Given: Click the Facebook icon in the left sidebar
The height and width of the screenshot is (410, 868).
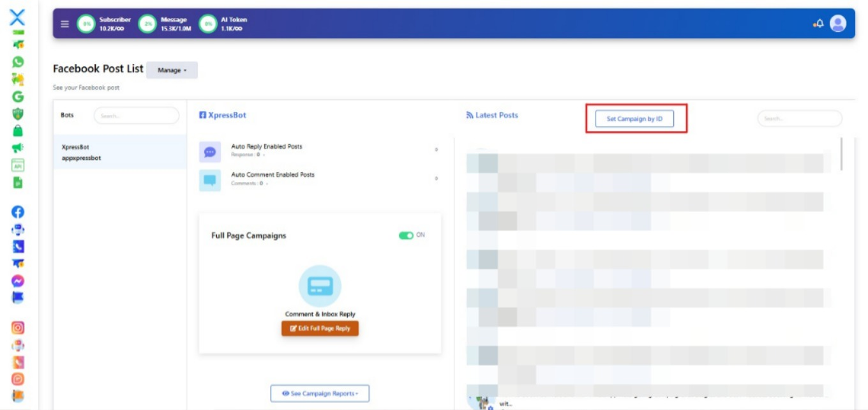Looking at the screenshot, I should click(x=18, y=213).
